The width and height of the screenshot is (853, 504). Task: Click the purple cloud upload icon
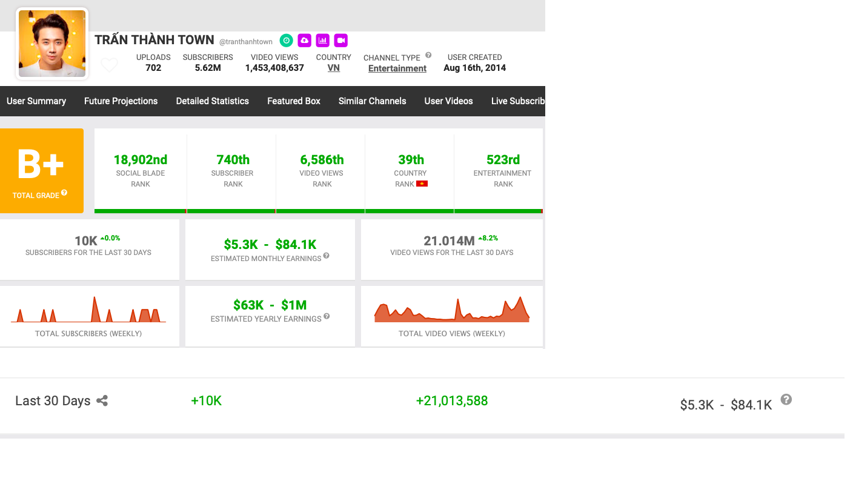click(304, 41)
